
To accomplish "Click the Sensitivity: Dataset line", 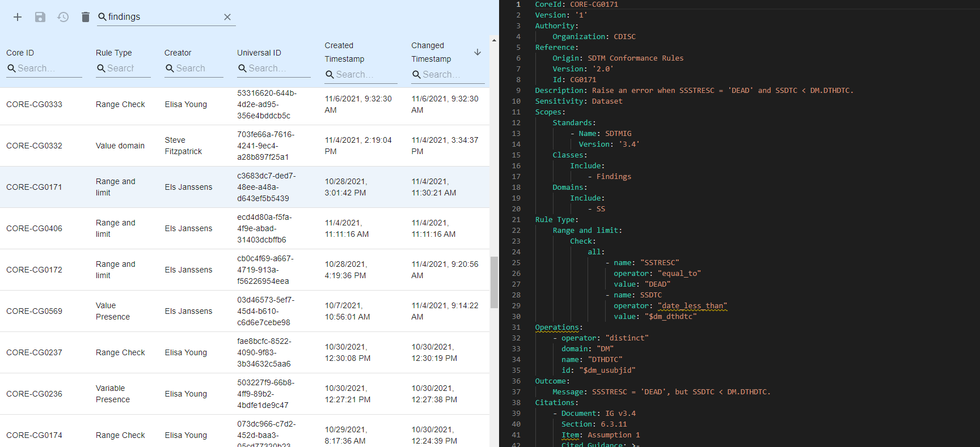I will point(578,101).
